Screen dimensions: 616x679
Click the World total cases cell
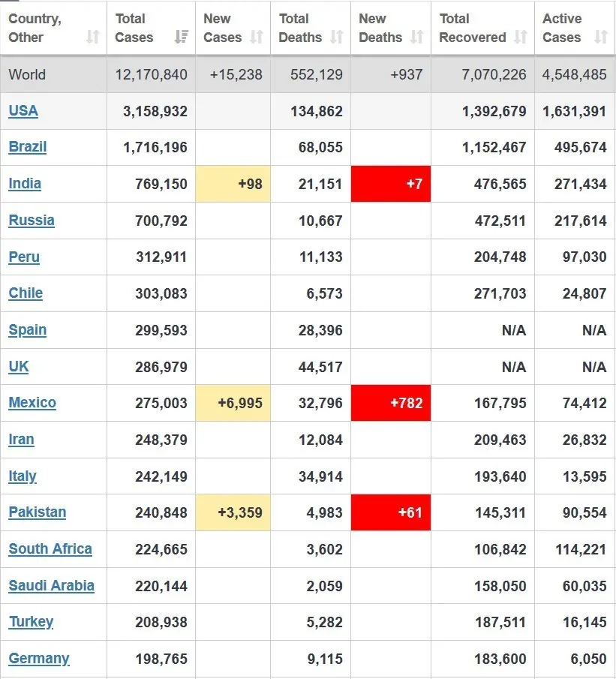[151, 74]
